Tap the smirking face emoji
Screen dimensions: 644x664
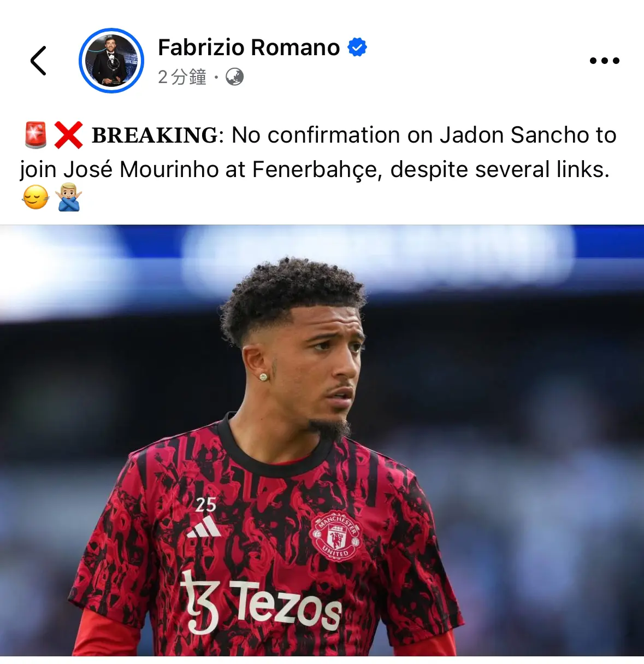point(36,197)
